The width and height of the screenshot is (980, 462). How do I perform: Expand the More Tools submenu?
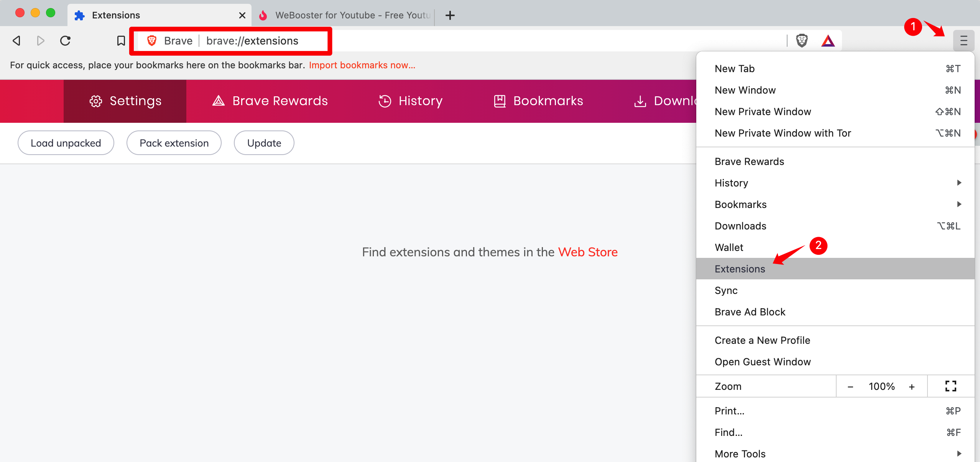[835, 453]
